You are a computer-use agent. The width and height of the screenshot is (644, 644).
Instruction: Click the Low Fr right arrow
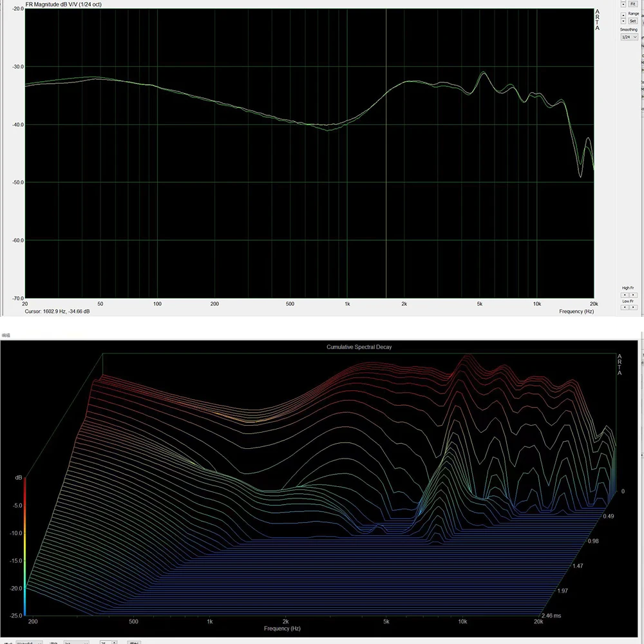(633, 307)
